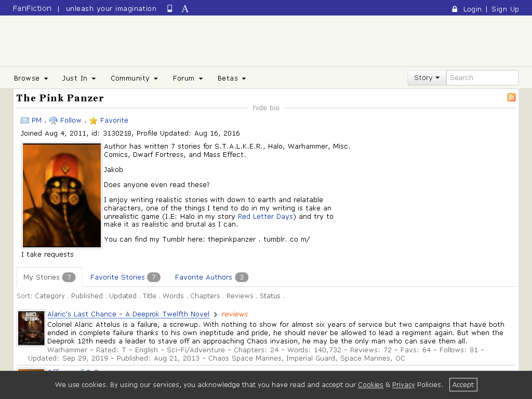The height and width of the screenshot is (399, 532).
Task: Sort stories by Status
Action: click(x=270, y=296)
